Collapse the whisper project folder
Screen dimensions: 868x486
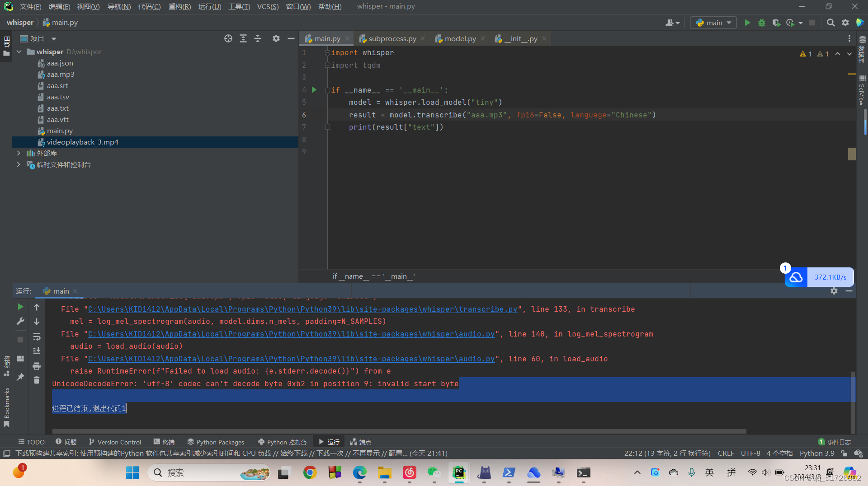click(19, 51)
